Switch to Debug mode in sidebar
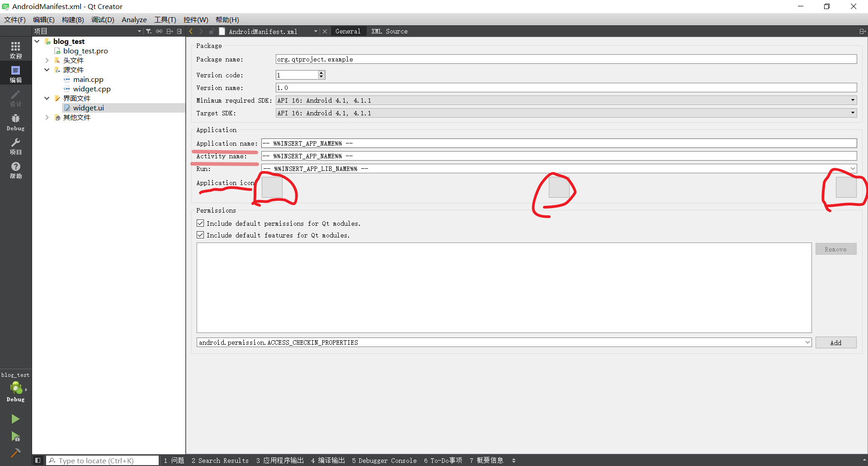This screenshot has height=466, width=868. click(16, 122)
